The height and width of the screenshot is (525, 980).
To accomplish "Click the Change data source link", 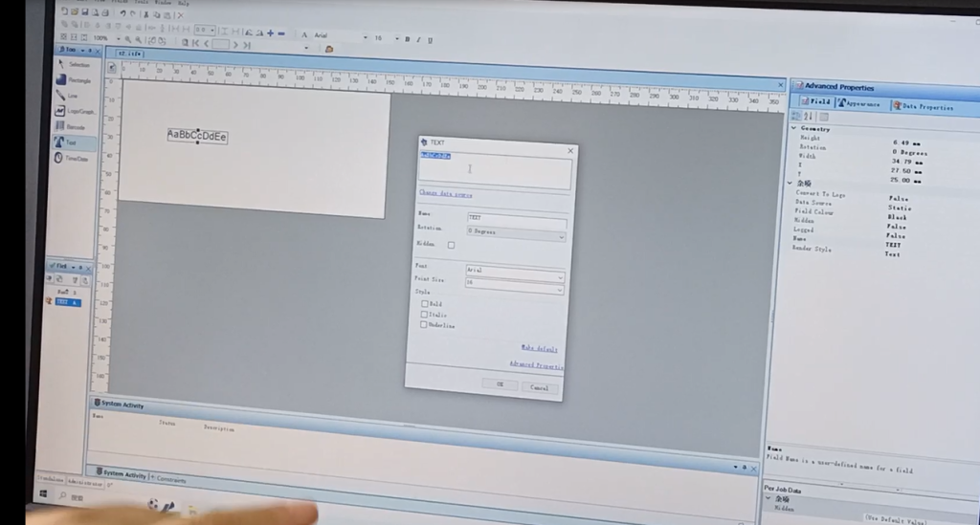I will point(446,194).
